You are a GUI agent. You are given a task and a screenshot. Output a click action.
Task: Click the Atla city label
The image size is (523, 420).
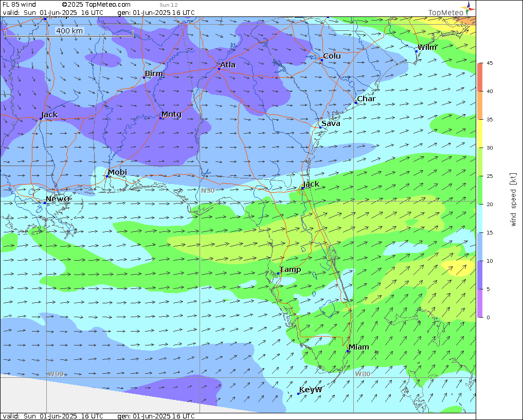tap(228, 65)
